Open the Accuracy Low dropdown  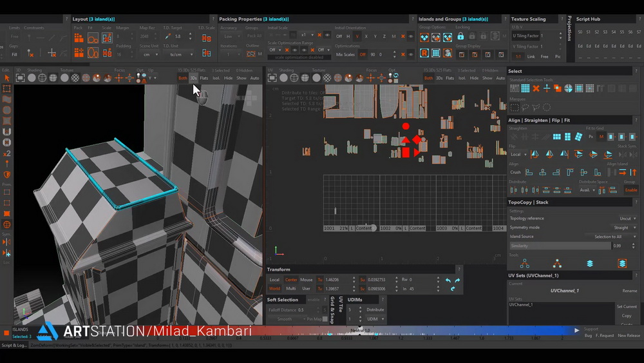tap(232, 36)
